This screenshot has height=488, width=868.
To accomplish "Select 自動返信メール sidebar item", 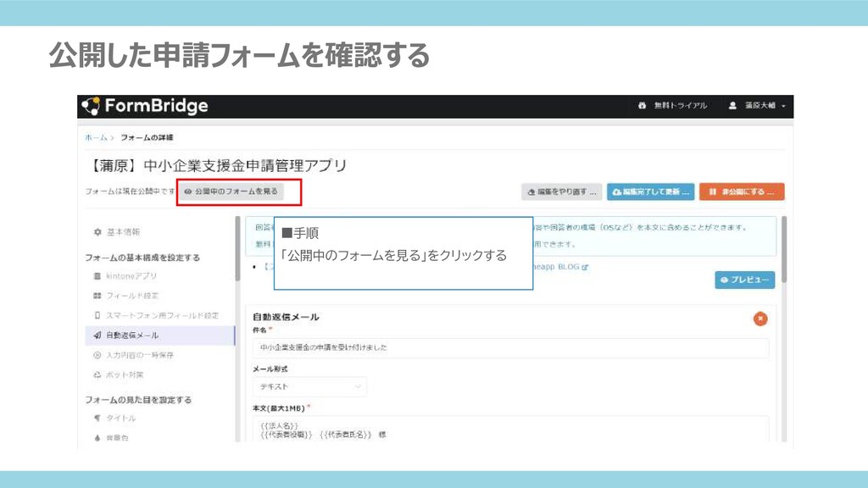I will (160, 335).
